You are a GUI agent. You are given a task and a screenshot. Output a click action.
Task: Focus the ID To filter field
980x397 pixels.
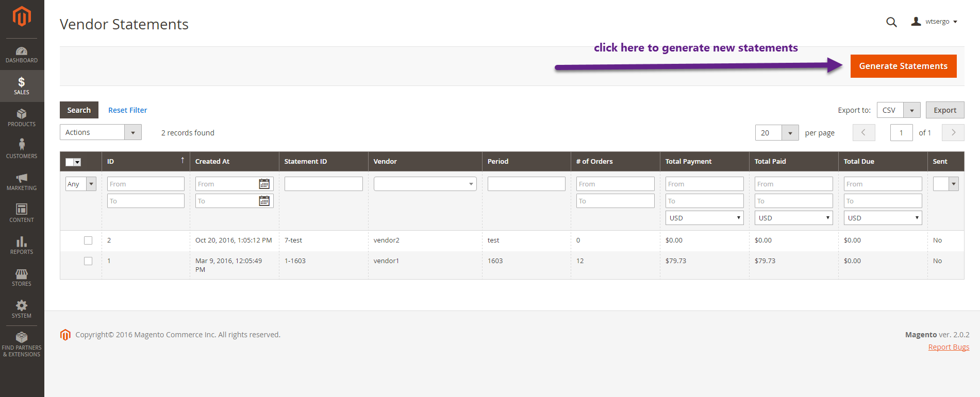click(x=146, y=201)
